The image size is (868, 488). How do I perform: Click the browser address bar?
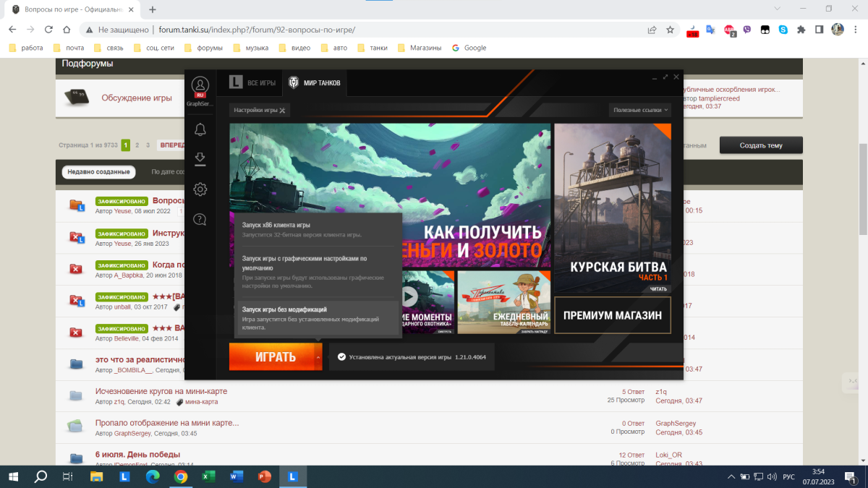pos(362,30)
